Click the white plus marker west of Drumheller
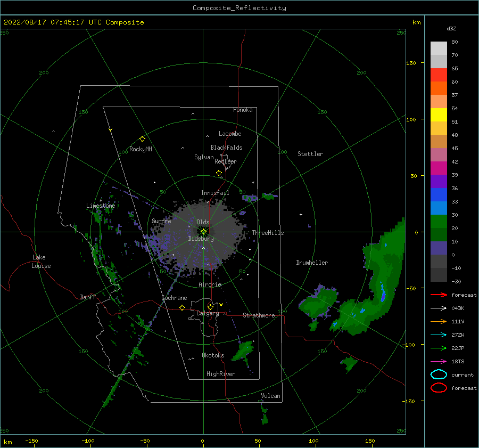 [x=301, y=214]
